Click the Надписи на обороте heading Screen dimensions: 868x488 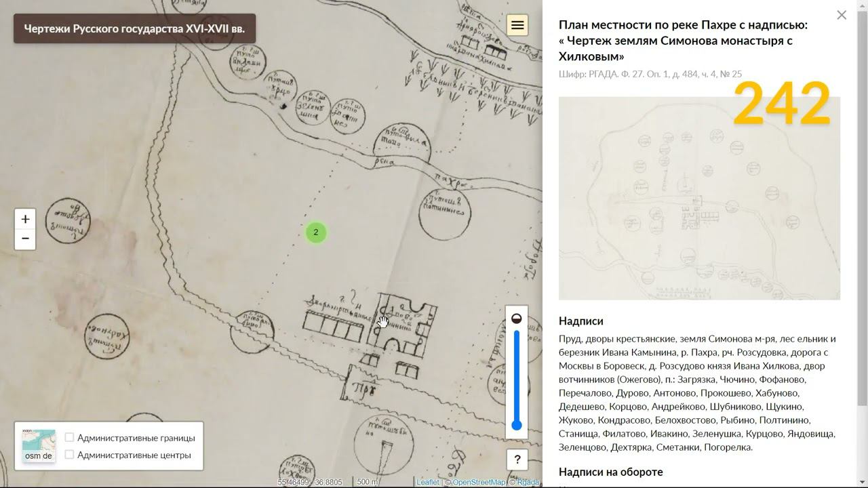[611, 472]
